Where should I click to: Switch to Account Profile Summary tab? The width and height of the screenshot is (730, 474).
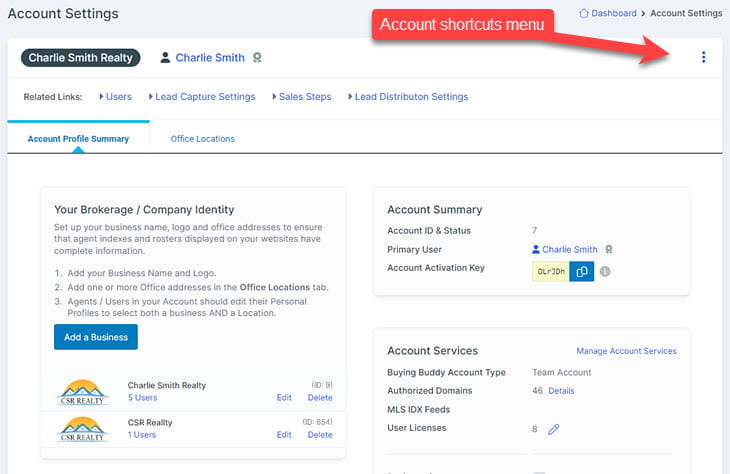[x=78, y=139]
